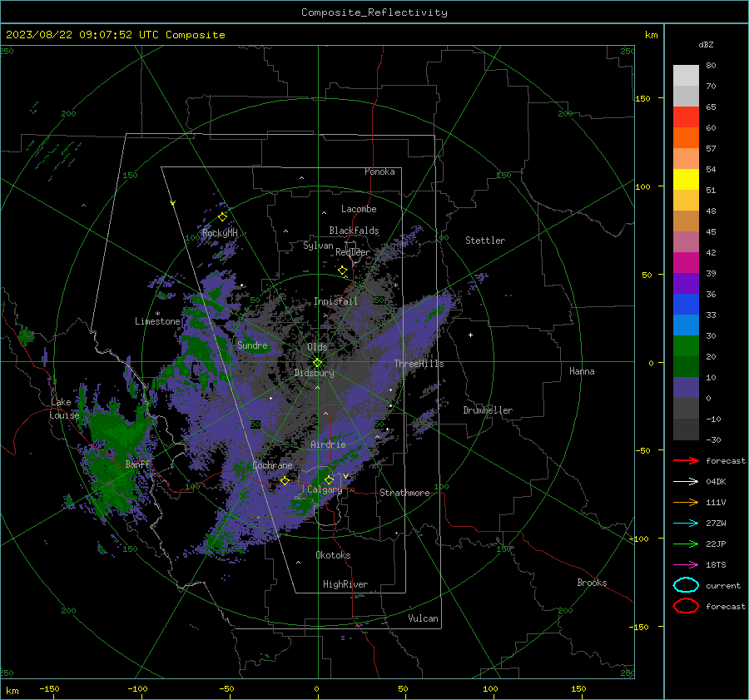Click the Brooks town label
749x700 pixels.
(x=592, y=583)
